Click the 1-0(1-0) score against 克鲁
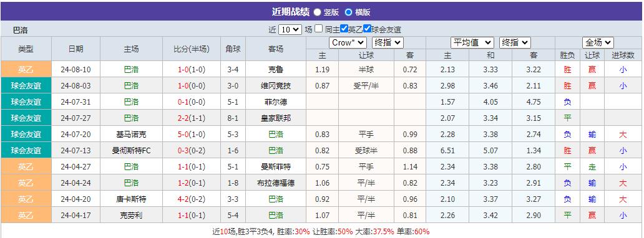The height and width of the screenshot is (238, 644). coord(192,70)
